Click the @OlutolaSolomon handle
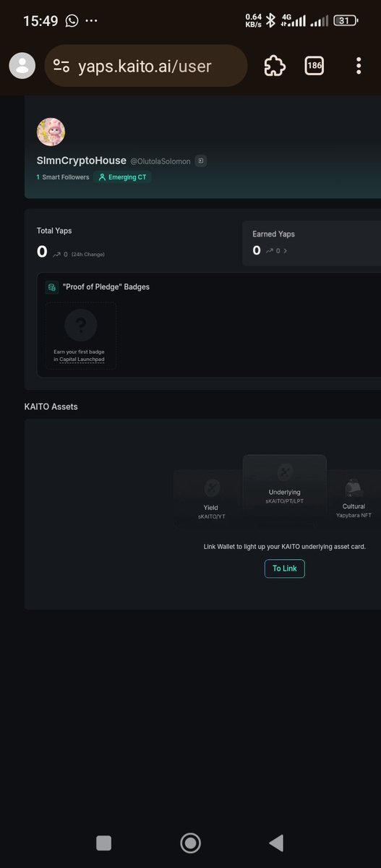 pos(160,161)
